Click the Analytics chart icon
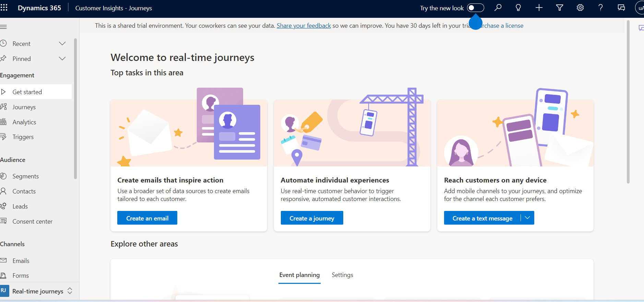 click(3, 122)
